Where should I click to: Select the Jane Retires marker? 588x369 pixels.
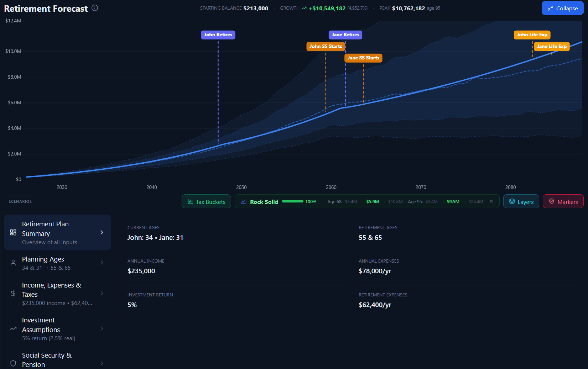(345, 35)
